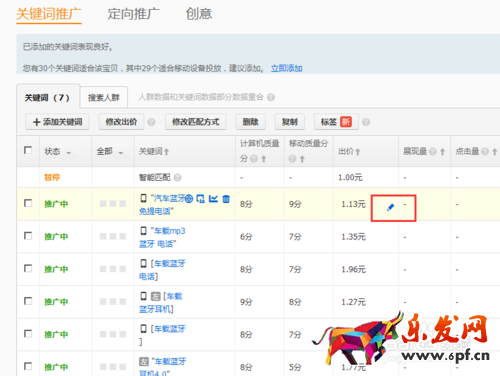This screenshot has height=376, width=500.
Task: Click the 修改出价 button
Action: [x=121, y=122]
